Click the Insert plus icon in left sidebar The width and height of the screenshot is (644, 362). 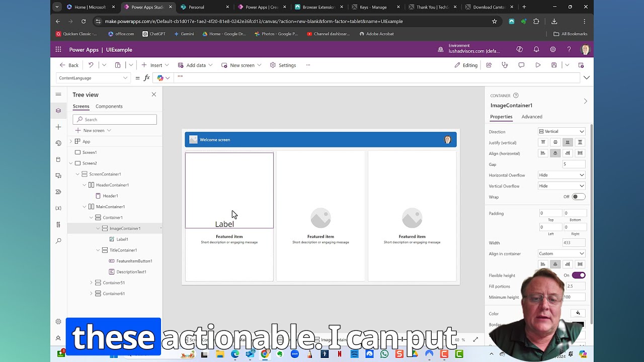58,127
